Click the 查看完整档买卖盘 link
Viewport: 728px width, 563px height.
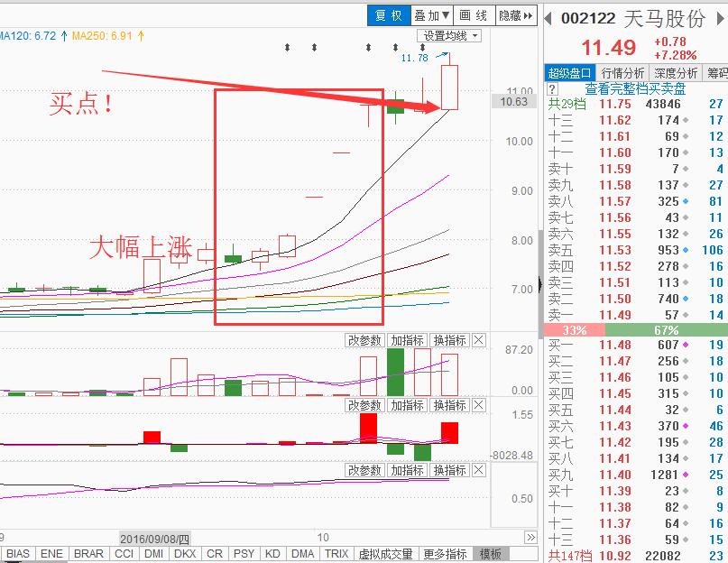click(636, 88)
